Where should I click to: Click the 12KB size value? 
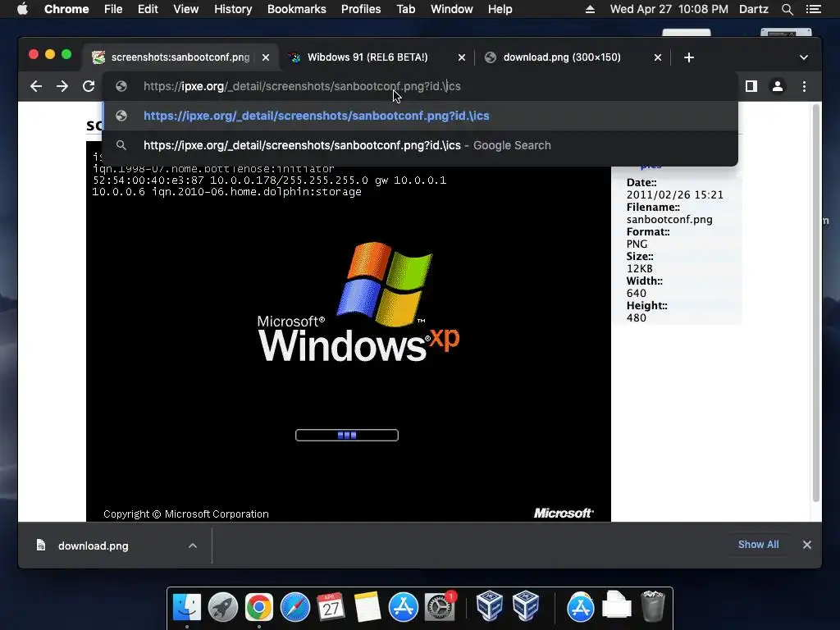639,269
